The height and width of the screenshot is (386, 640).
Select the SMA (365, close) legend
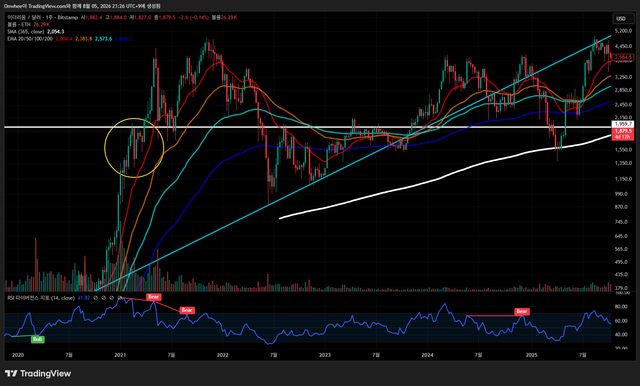[x=25, y=31]
